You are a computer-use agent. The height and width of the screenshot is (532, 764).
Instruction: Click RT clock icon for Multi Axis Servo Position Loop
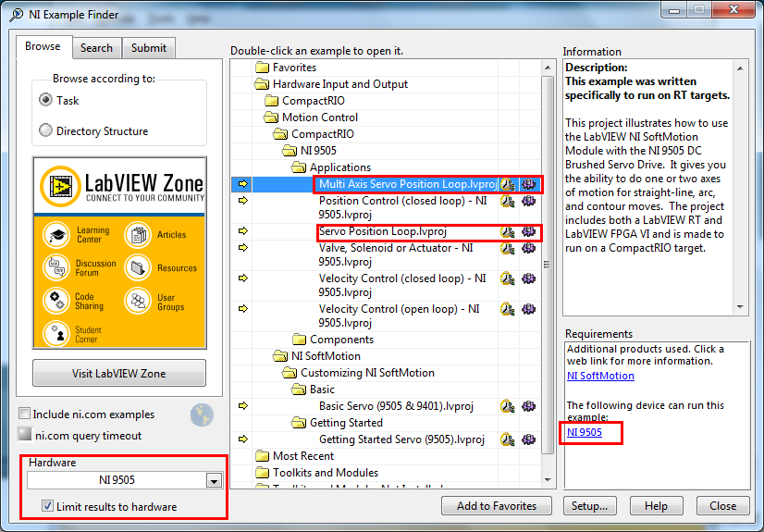508,184
